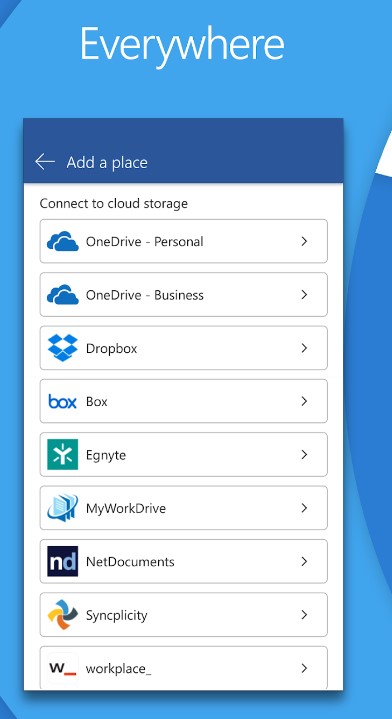This screenshot has height=719, width=392.
Task: Click the blue Box logo
Action: tap(62, 402)
